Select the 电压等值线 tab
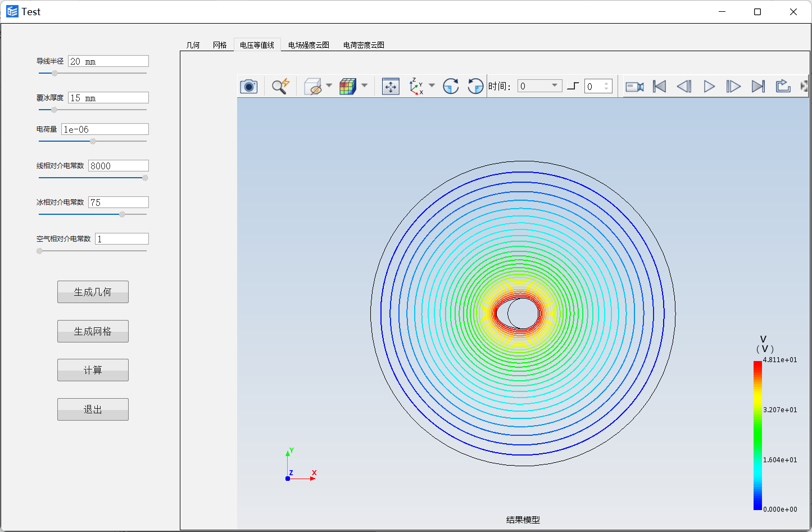812x532 pixels. [x=257, y=44]
